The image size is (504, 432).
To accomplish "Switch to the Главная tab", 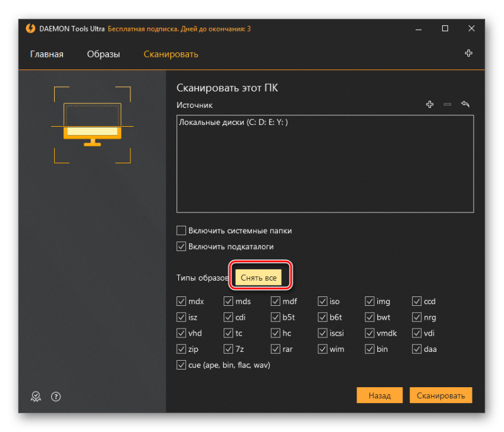I will 47,54.
